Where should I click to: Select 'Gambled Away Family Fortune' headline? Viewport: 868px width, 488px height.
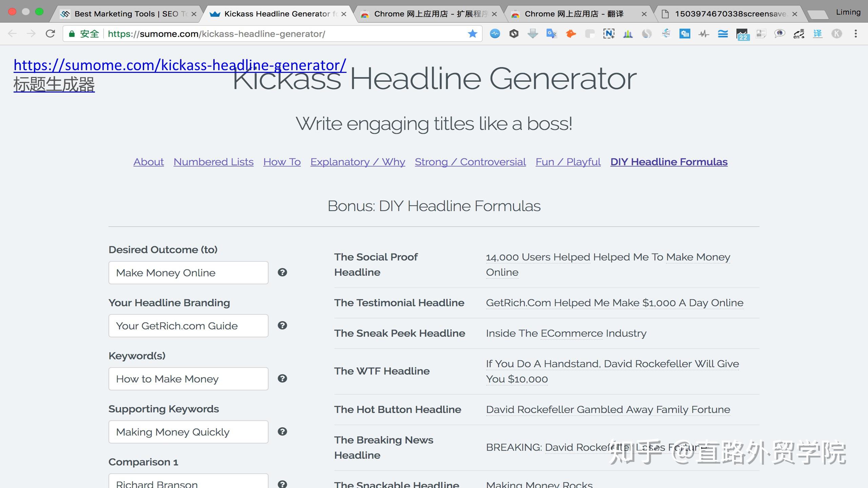[608, 409]
